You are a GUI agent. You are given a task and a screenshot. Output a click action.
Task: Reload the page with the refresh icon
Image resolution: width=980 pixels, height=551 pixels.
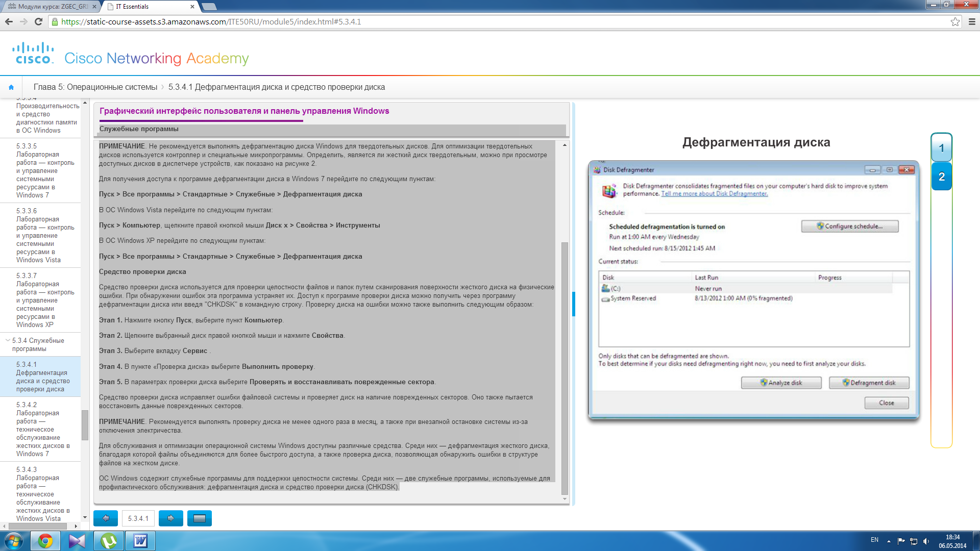coord(38,22)
